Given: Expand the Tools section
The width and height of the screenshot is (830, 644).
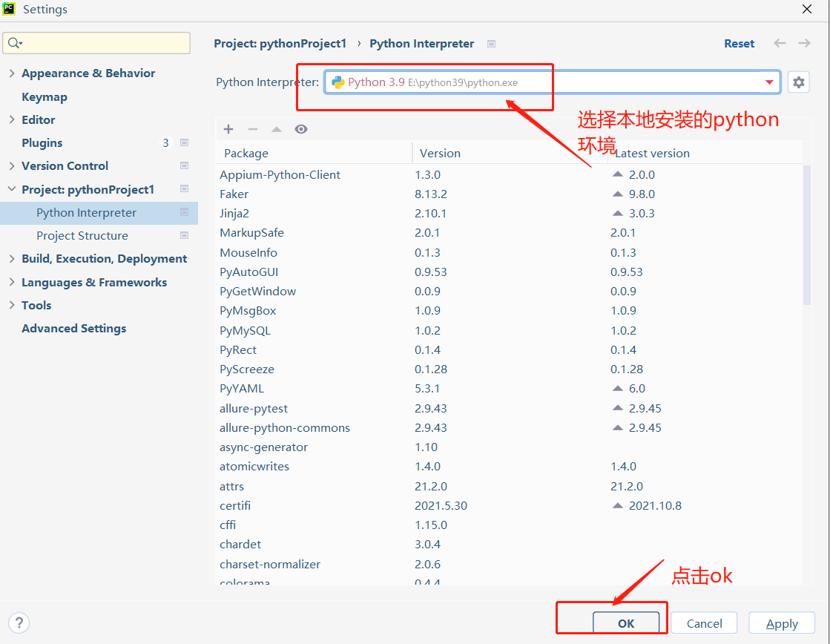Looking at the screenshot, I should [12, 305].
